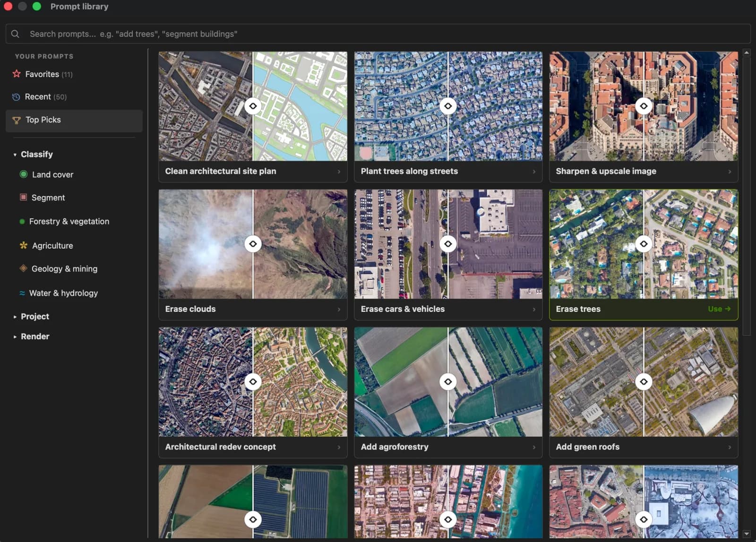Click the green window zoom button
The image size is (756, 542).
(x=37, y=6)
